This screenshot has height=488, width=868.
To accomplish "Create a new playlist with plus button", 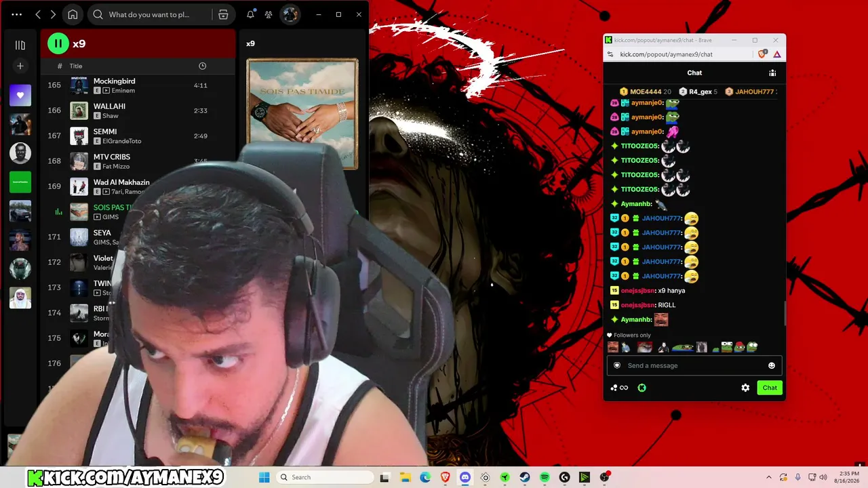I will pos(20,66).
